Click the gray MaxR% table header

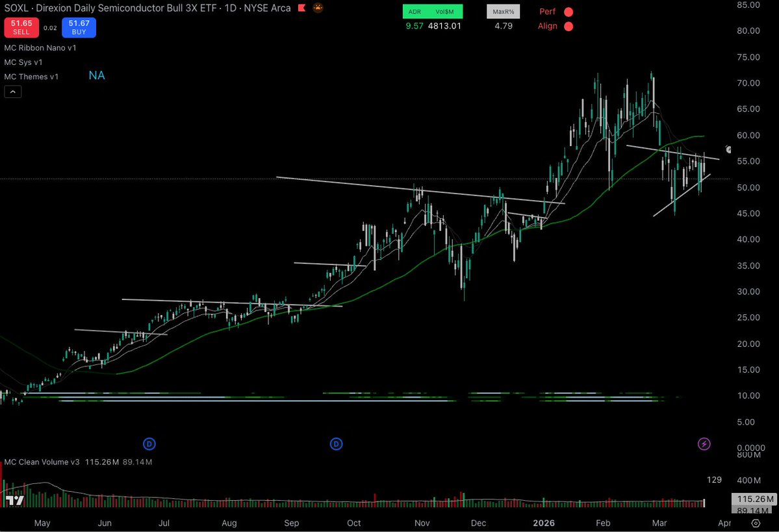(504, 12)
